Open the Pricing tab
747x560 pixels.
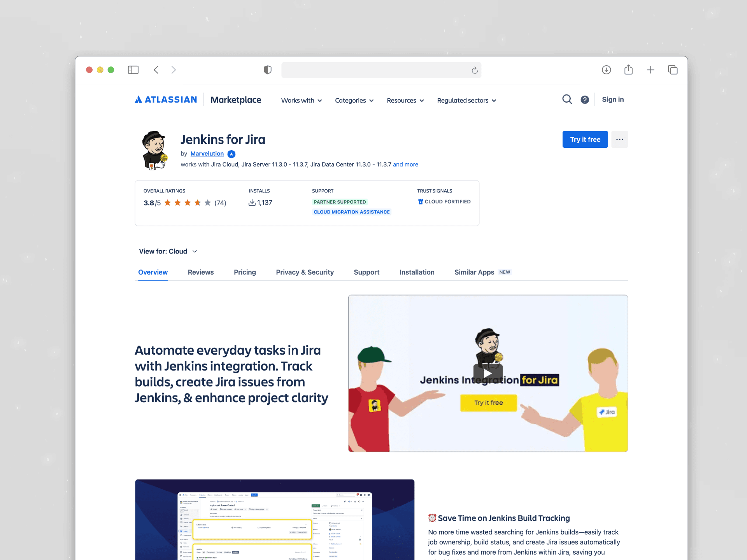[245, 272]
